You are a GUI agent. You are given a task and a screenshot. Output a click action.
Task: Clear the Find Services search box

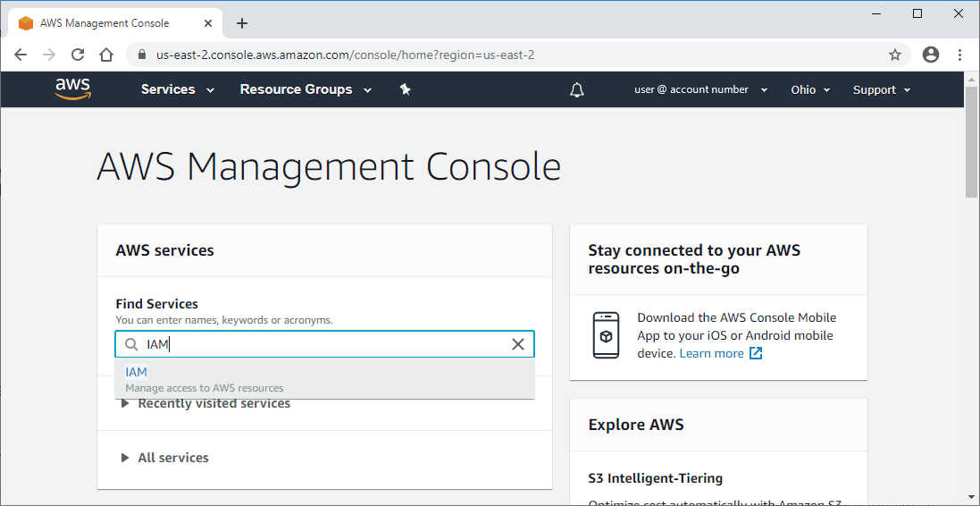(x=518, y=344)
